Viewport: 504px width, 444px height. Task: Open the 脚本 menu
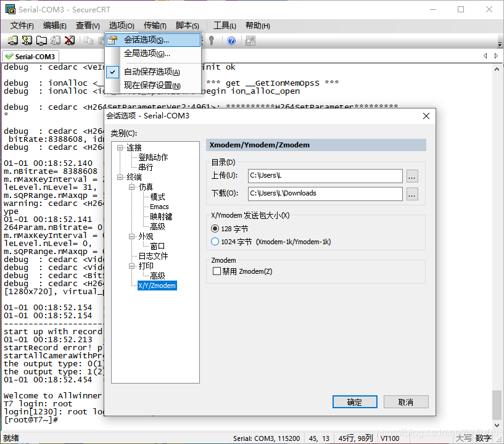click(x=188, y=26)
